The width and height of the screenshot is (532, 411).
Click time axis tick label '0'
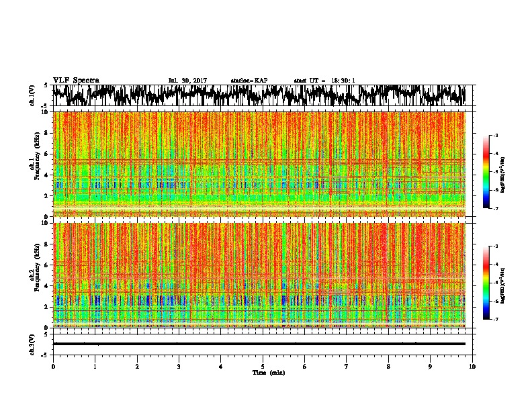(53, 367)
